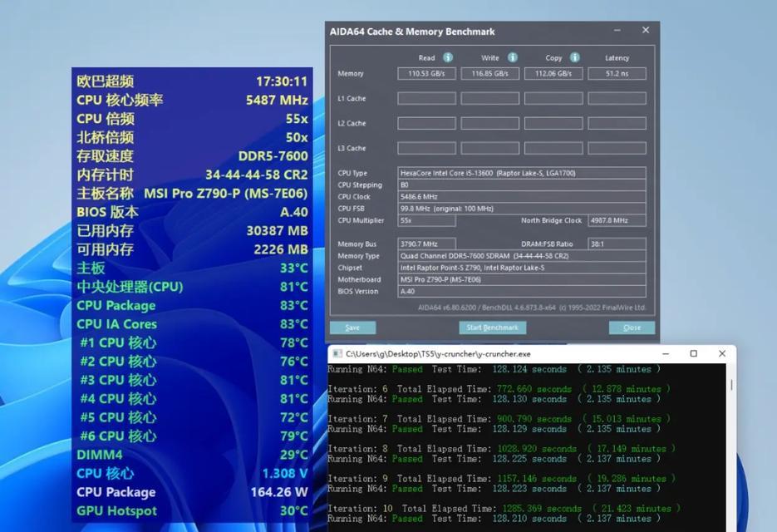Minimize the AIDA64 Cache & Memory Benchmark window
The height and width of the screenshot is (532, 777).
[617, 30]
